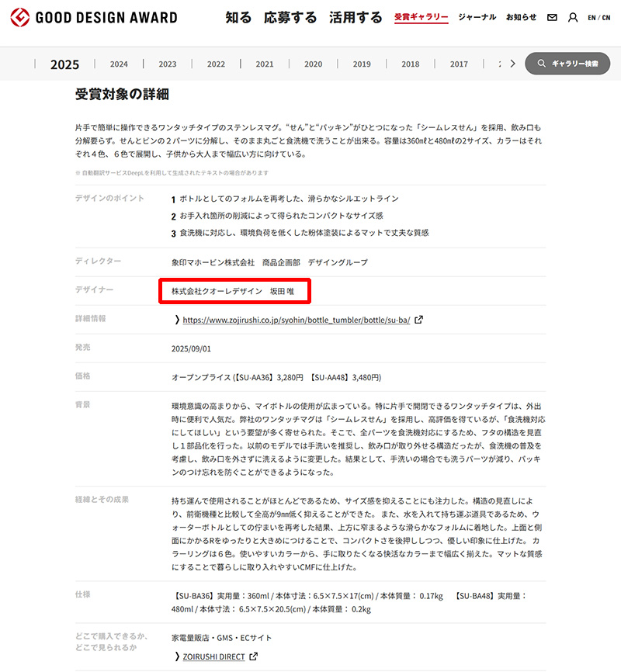This screenshot has height=672, width=621.
Task: Open the zojirushi.co.jp product URL link
Action: (296, 319)
